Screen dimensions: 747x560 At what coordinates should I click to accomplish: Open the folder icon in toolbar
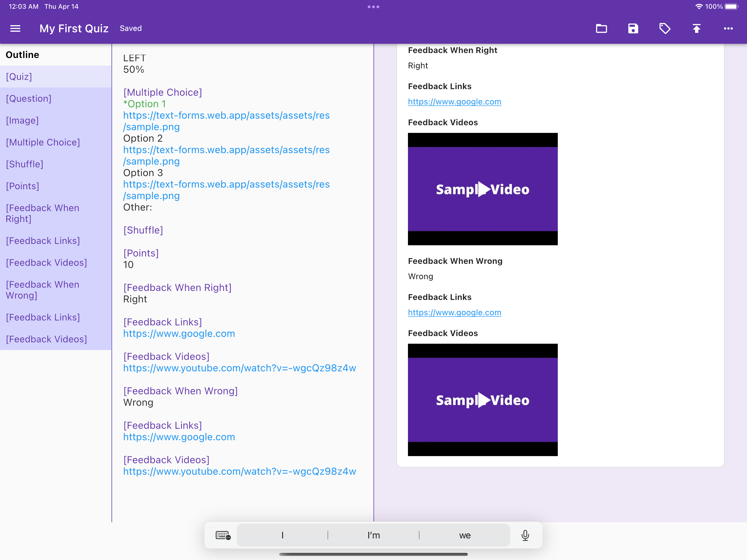pos(601,28)
